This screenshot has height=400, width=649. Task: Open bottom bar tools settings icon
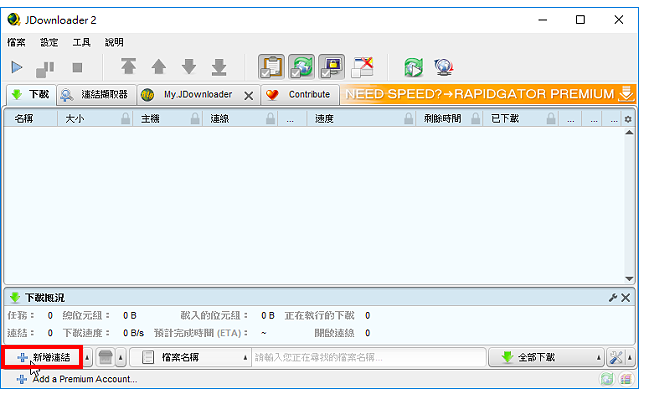(x=616, y=357)
